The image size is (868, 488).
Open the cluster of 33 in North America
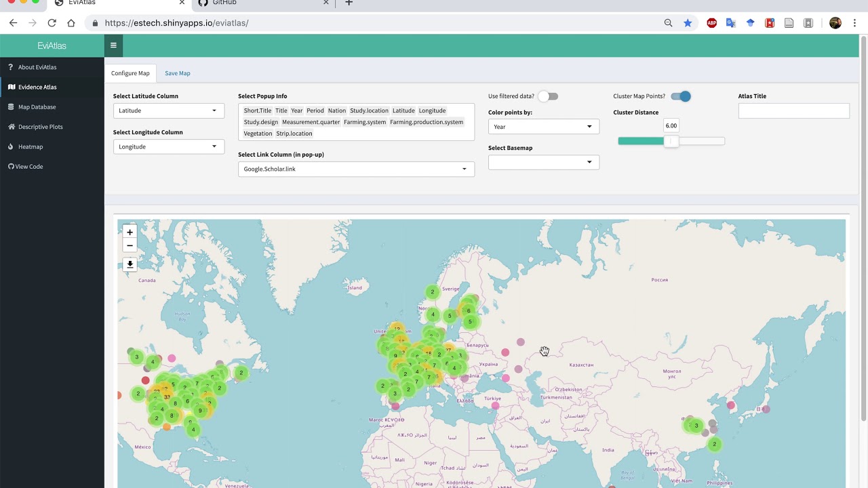coord(167,396)
